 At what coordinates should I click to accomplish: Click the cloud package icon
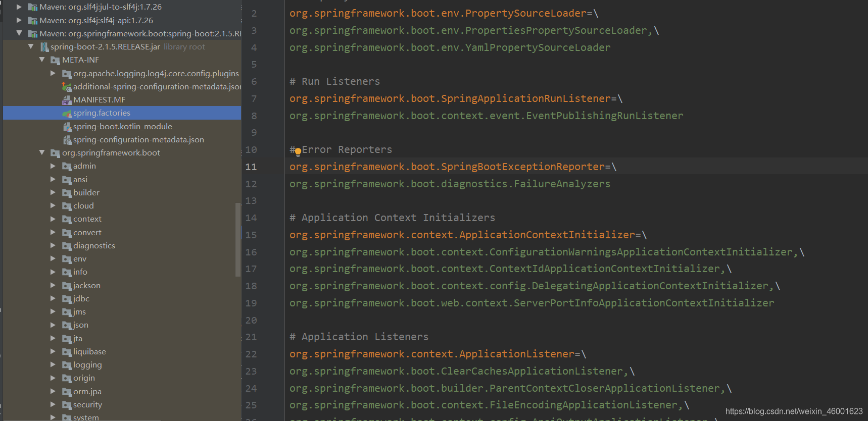click(x=67, y=206)
